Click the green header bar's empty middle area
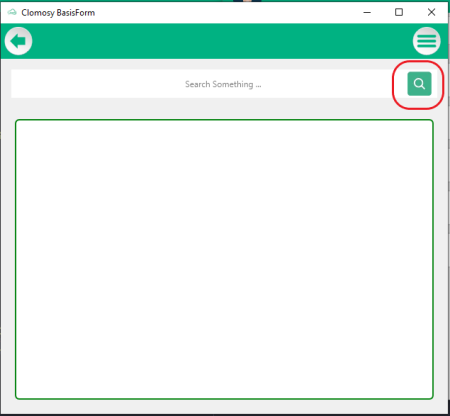The width and height of the screenshot is (450, 416). pos(223,41)
